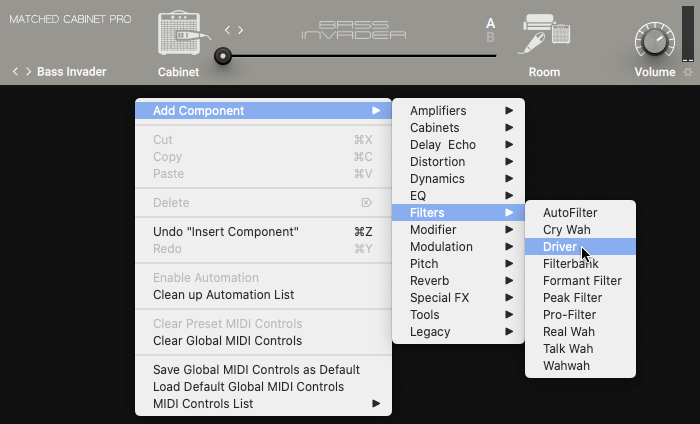Viewport: 700px width, 424px height.
Task: Click the Matched Cabinet Pro title
Action: (71, 19)
